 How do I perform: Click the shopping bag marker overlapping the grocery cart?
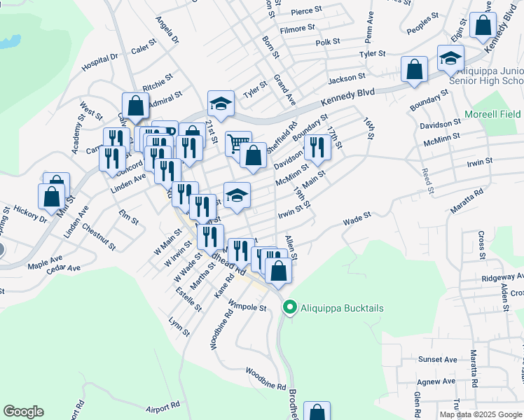[x=254, y=156]
